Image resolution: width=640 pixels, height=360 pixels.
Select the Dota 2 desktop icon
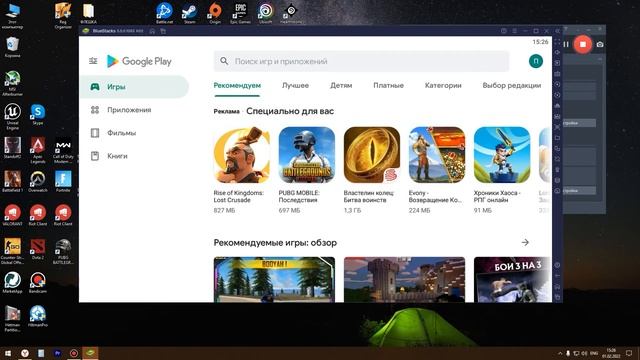point(38,249)
